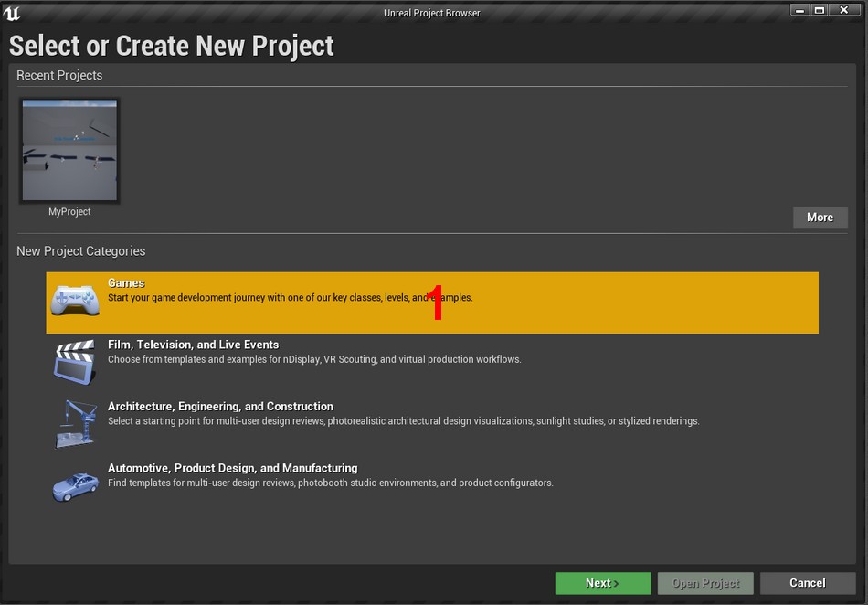The image size is (868, 605).
Task: Click the Unreal Engine logo in title bar
Action: [12, 12]
